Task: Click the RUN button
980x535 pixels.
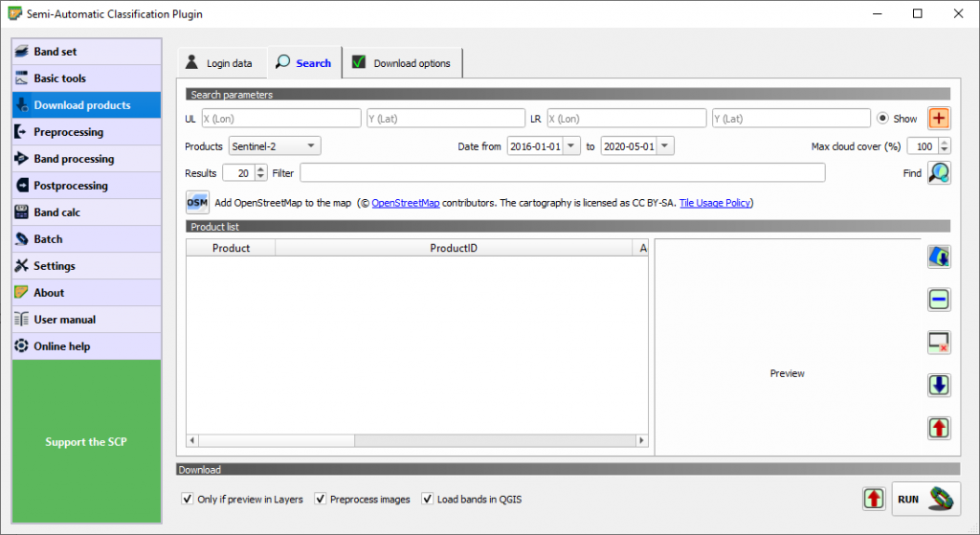Action: point(925,499)
